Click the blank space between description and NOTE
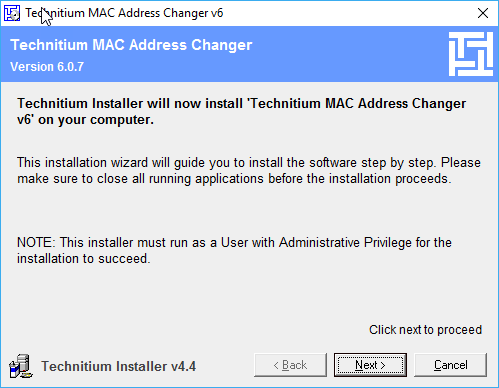Screen dimensions: 499x388 click(247, 211)
